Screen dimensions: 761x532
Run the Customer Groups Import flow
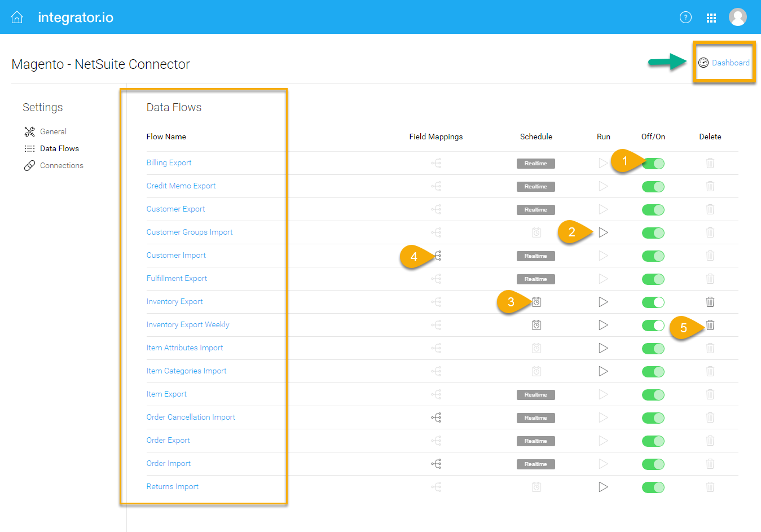click(603, 232)
